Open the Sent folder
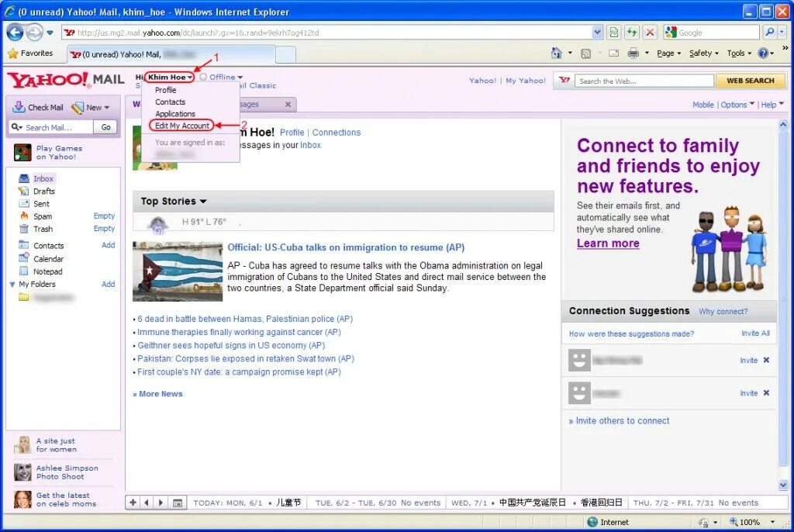 (41, 204)
